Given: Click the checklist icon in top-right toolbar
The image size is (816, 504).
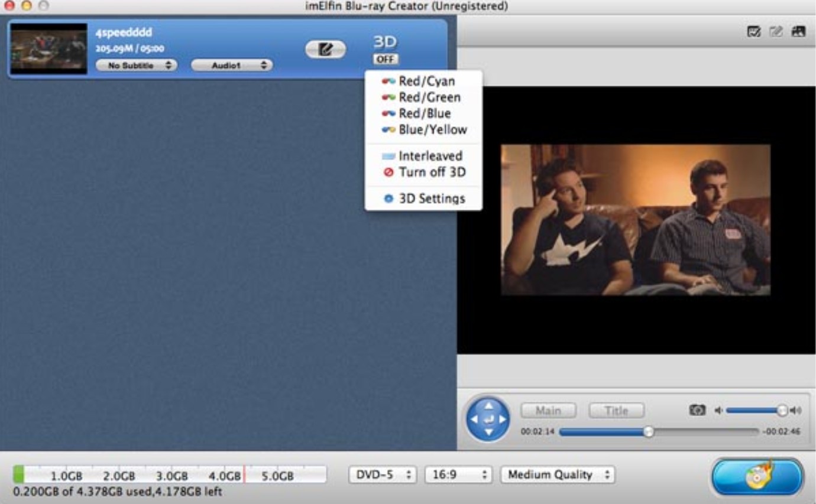Looking at the screenshot, I should click(x=754, y=32).
